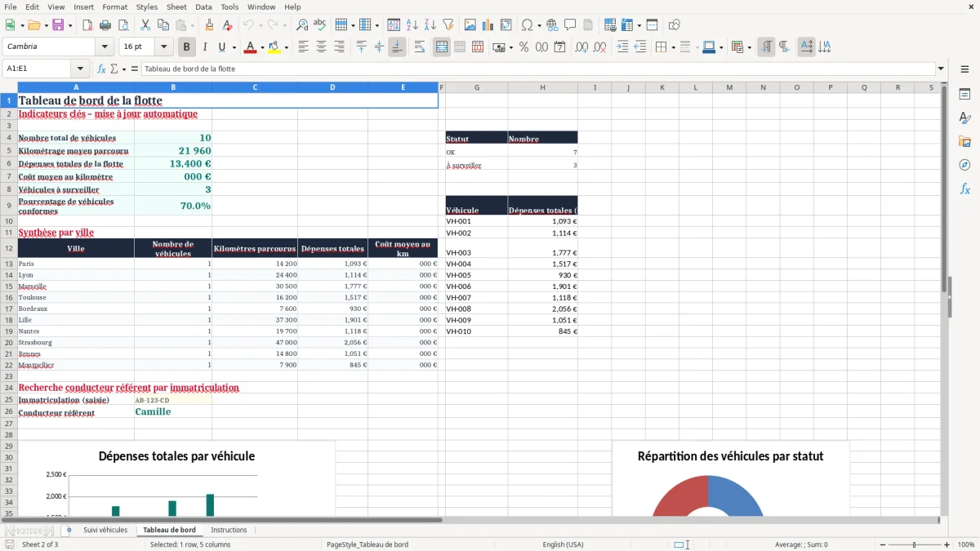Click the Cut scissors icon
The height and width of the screenshot is (551, 980).
tap(145, 25)
